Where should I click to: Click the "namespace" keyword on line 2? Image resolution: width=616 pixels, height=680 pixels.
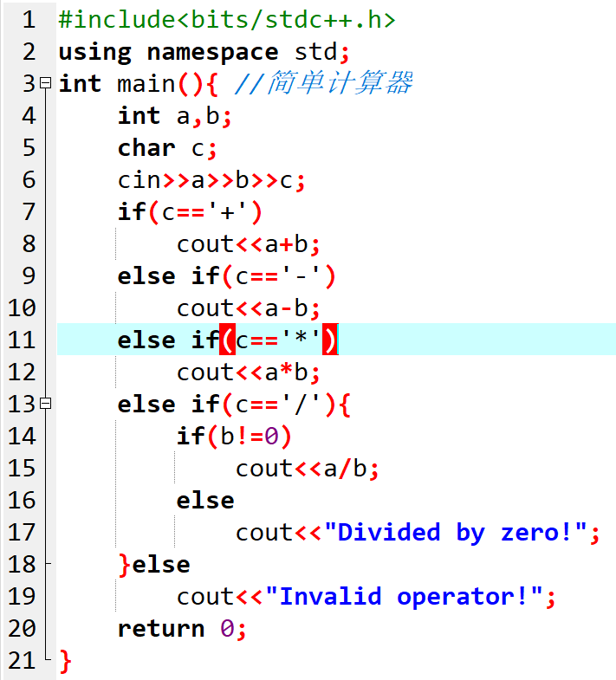coord(212,52)
